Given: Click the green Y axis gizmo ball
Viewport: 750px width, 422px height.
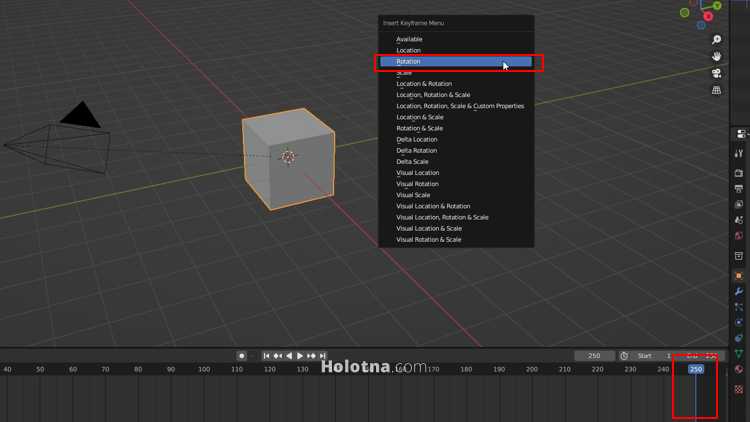Looking at the screenshot, I should click(x=717, y=6).
